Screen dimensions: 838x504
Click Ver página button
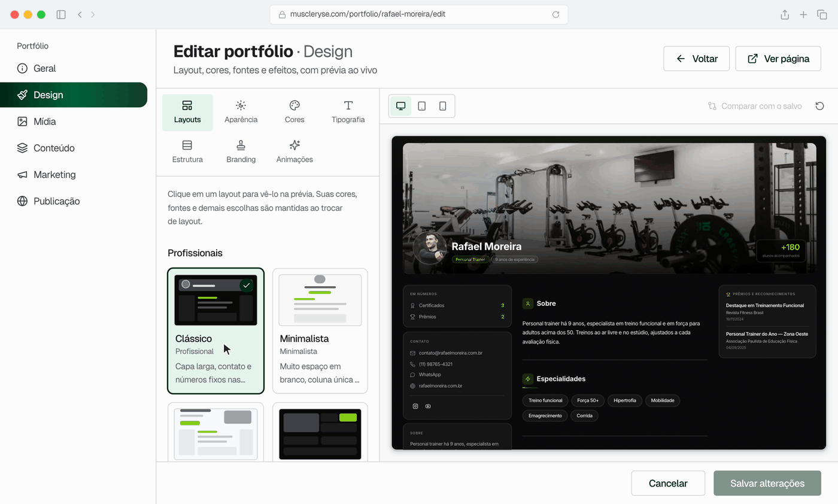[778, 59]
